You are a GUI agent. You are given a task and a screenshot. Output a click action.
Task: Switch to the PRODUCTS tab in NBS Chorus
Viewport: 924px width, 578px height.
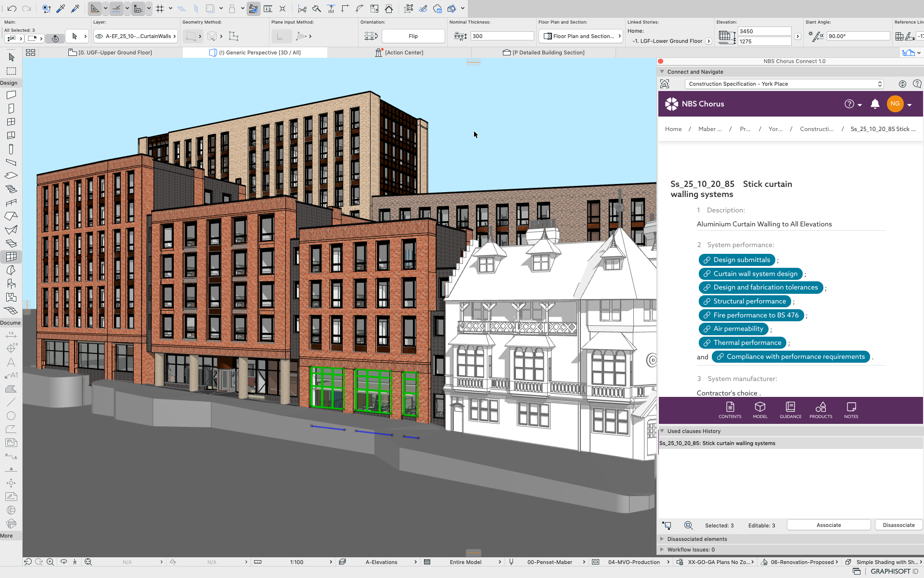pos(821,410)
